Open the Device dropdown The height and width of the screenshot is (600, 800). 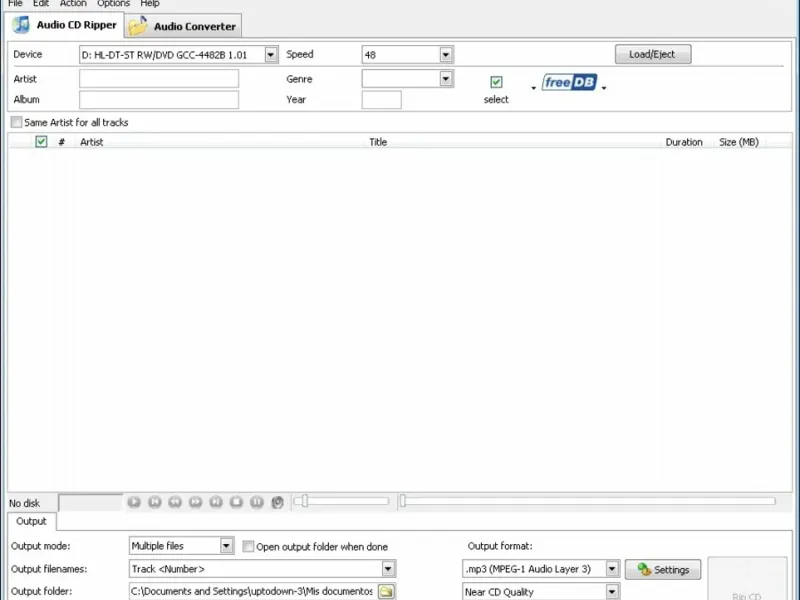(x=271, y=55)
